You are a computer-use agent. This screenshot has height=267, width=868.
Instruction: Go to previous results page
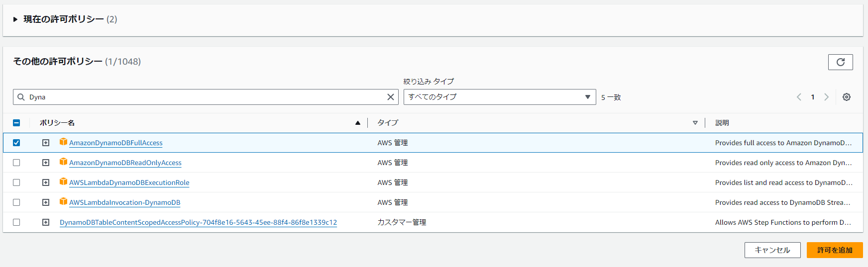(799, 97)
